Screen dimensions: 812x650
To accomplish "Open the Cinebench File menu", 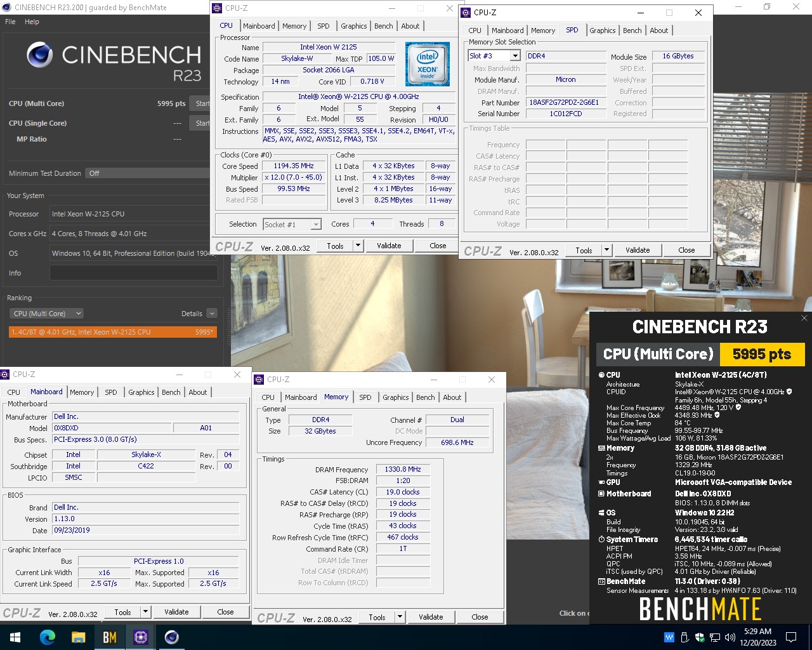I will [10, 22].
